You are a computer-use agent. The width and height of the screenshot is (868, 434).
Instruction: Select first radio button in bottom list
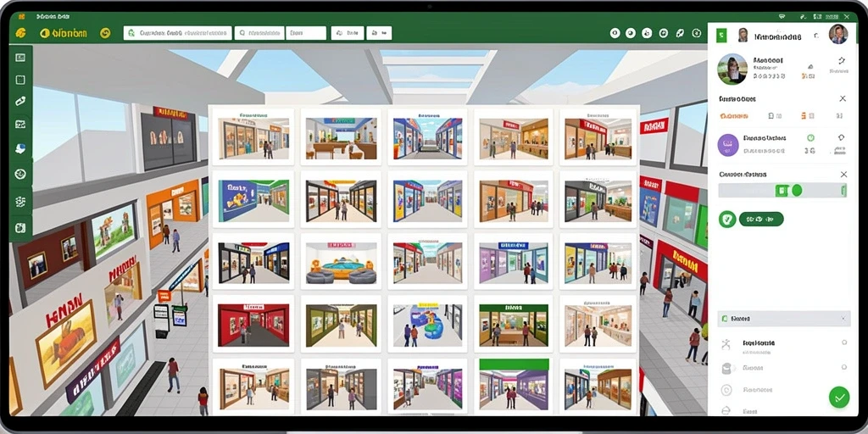(844, 342)
